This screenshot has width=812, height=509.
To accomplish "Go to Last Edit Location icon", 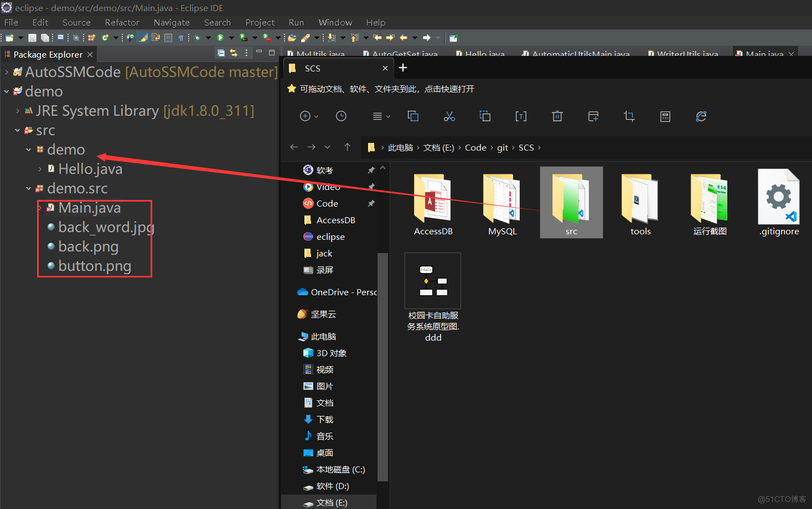I will point(377,38).
